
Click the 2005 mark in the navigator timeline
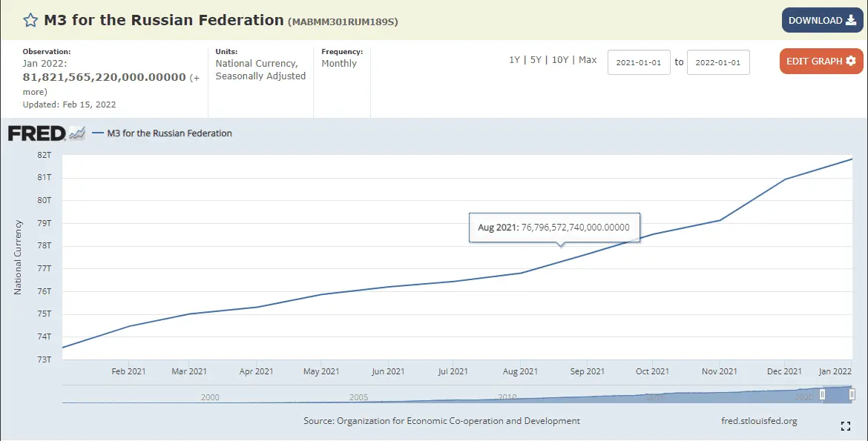pos(358,397)
